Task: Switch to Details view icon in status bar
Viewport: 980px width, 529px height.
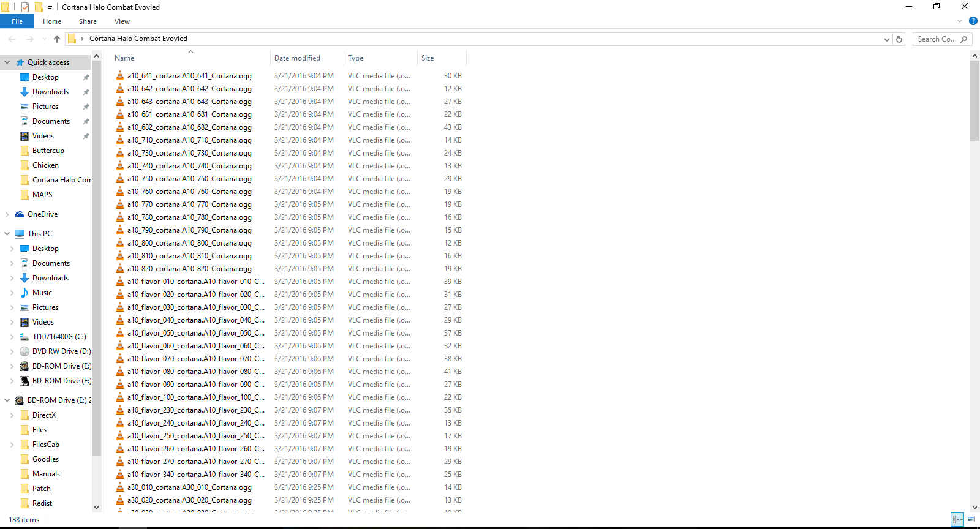Action: (x=958, y=519)
